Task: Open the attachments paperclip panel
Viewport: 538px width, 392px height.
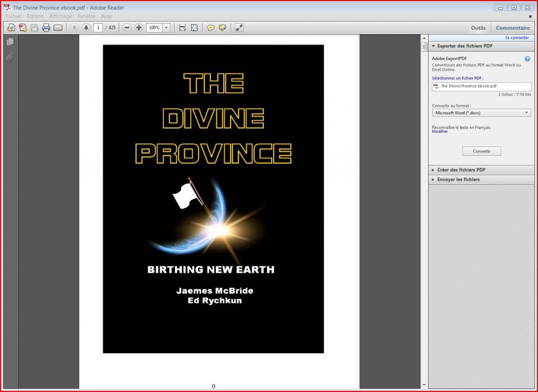Action: click(x=11, y=57)
